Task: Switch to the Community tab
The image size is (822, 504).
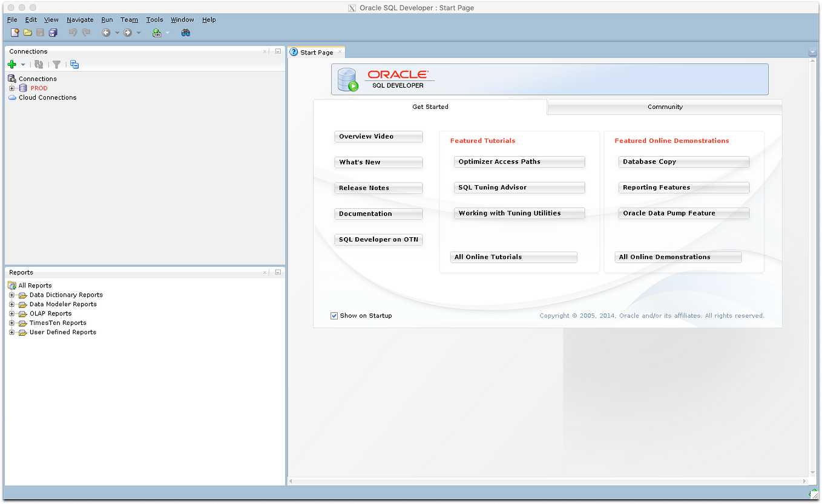Action: click(x=665, y=107)
